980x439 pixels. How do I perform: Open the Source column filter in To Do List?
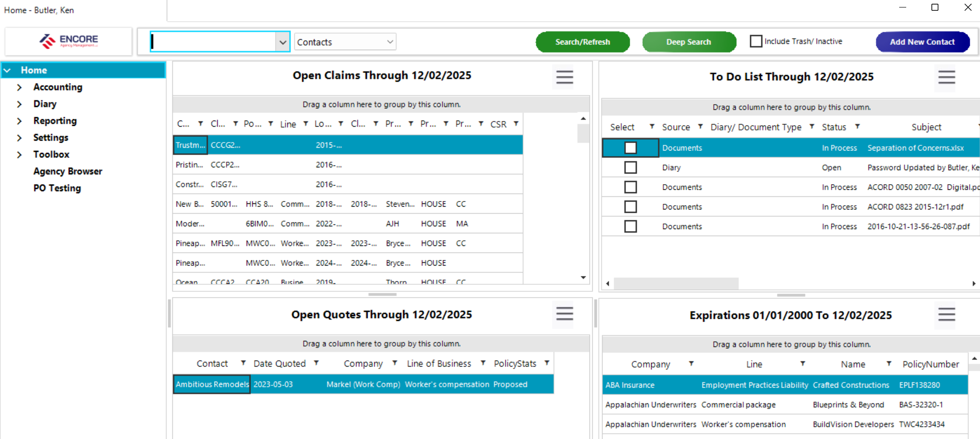tap(700, 126)
